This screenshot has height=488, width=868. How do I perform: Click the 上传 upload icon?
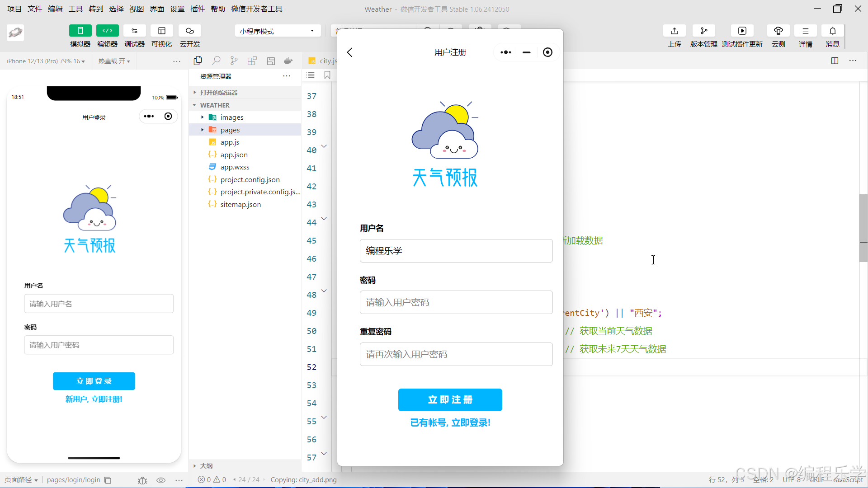coord(674,31)
